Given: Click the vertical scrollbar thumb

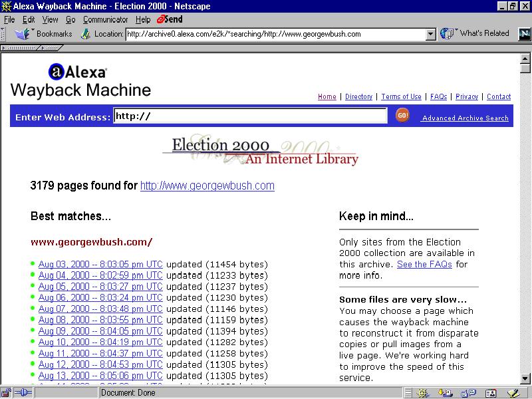Looking at the screenshot, I should click(525, 68).
